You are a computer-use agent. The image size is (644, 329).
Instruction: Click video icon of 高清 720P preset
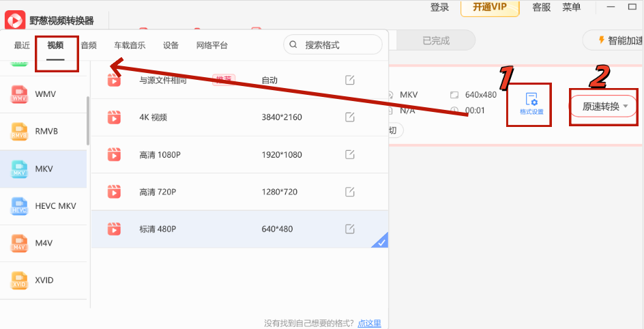pyautogui.click(x=114, y=192)
